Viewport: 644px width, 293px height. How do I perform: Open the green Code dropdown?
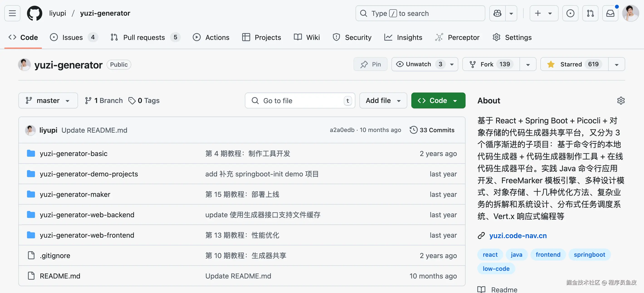coord(438,100)
